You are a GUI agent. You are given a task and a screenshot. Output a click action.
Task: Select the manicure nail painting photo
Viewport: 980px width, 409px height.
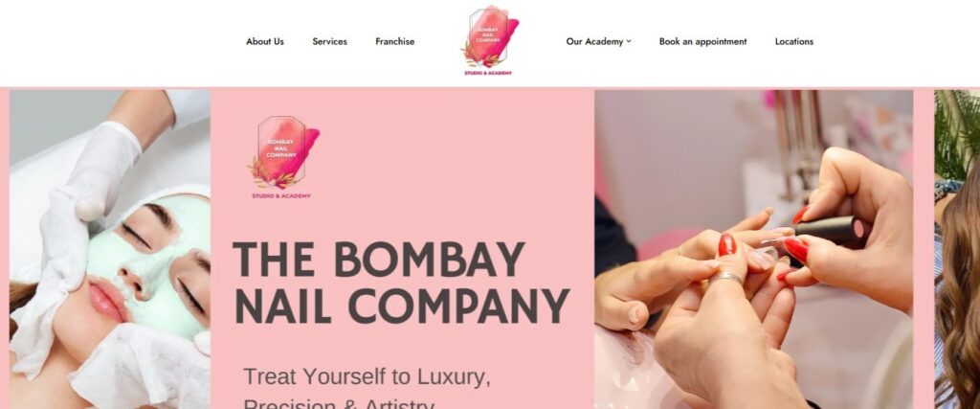tap(753, 249)
